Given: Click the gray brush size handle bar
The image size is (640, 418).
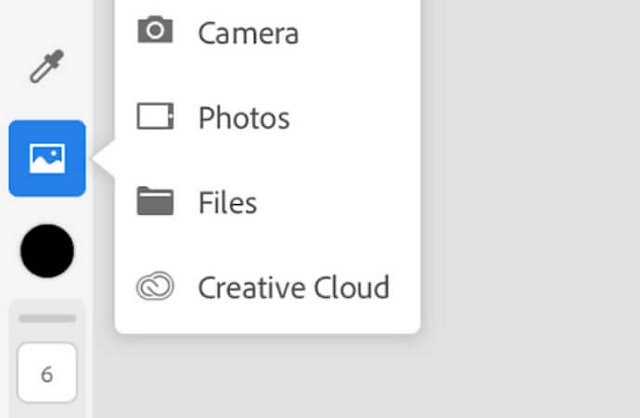Looking at the screenshot, I should 47,318.
